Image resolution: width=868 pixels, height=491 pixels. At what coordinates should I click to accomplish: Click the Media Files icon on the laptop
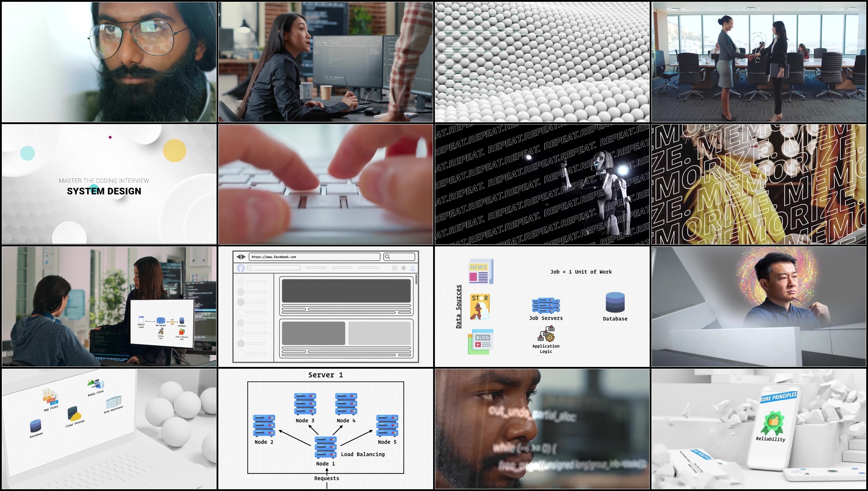pos(96,385)
